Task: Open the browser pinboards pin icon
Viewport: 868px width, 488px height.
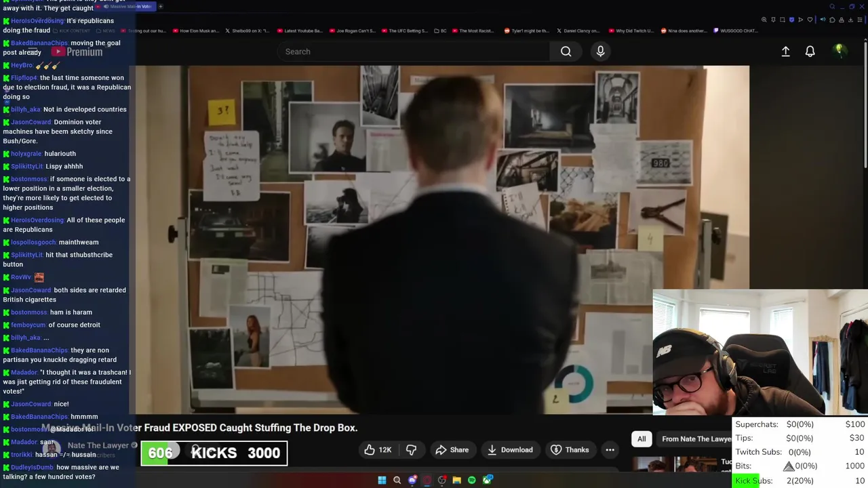Action: [773, 20]
